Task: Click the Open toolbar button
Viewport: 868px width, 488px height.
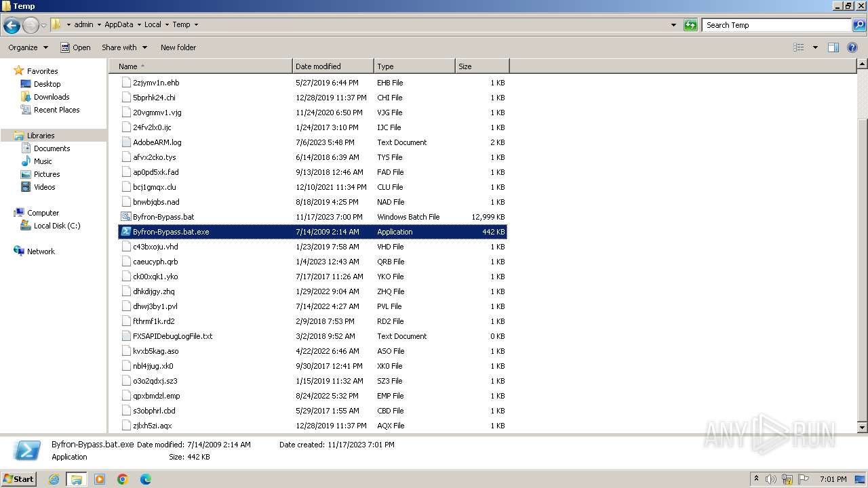Action: pyautogui.click(x=75, y=47)
